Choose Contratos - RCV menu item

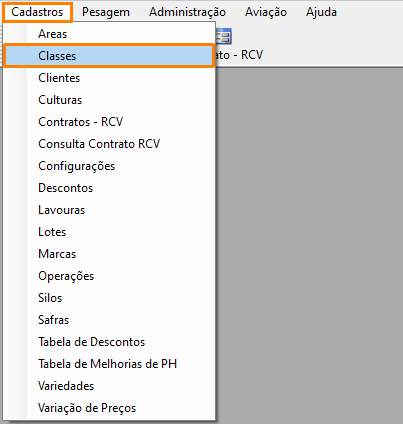tap(109, 122)
